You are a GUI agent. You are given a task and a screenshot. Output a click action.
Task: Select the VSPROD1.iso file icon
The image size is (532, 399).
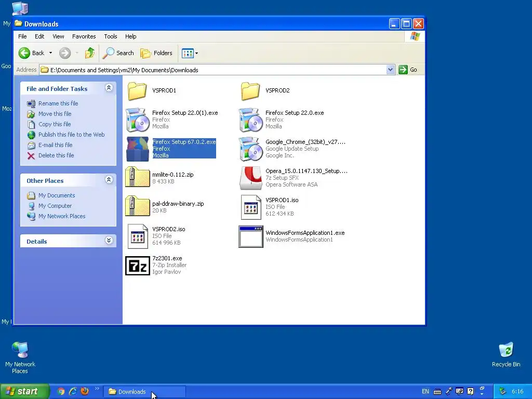[x=251, y=207]
